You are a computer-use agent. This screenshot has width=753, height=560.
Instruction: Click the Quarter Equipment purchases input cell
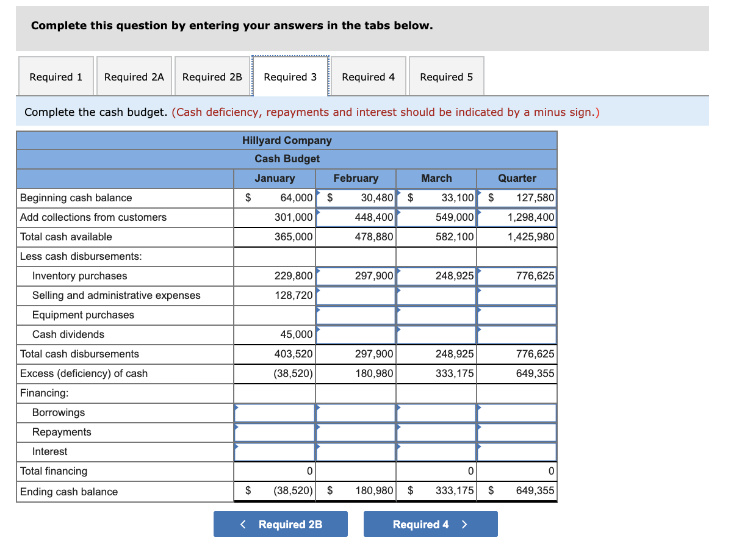(x=516, y=315)
